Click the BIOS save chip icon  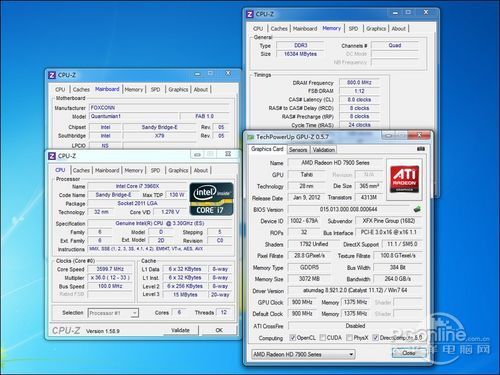[417, 209]
